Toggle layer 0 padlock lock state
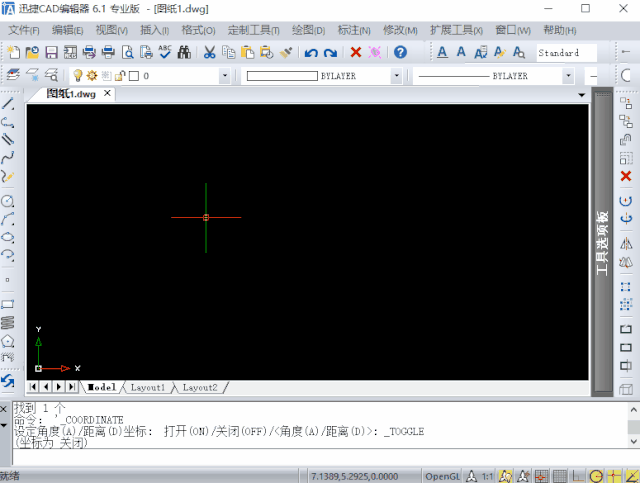This screenshot has height=483, width=640. [120, 76]
